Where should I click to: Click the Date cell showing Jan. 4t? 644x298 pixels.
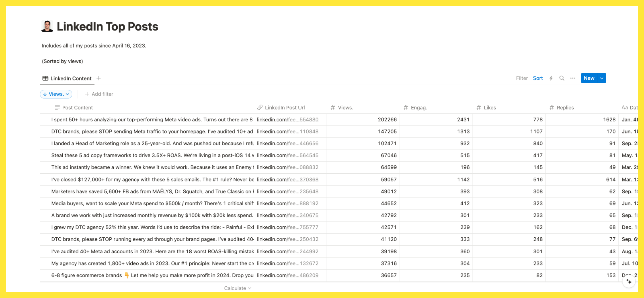(x=629, y=120)
